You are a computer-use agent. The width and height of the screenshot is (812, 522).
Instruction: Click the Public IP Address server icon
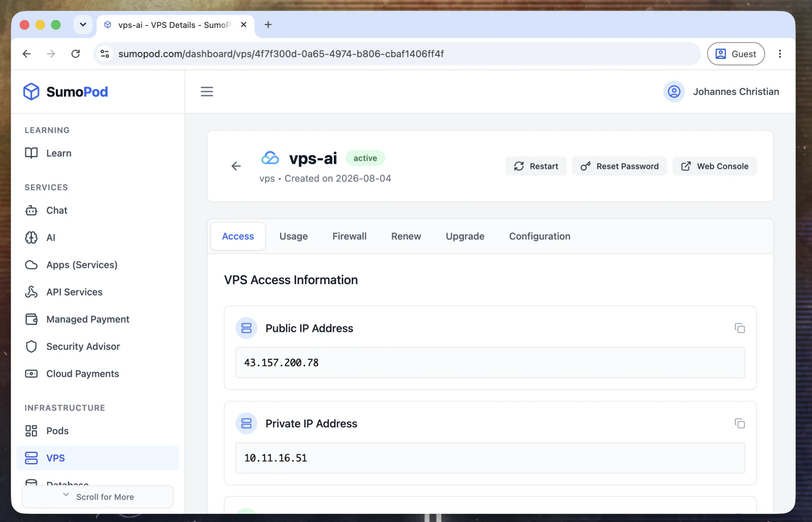[247, 328]
